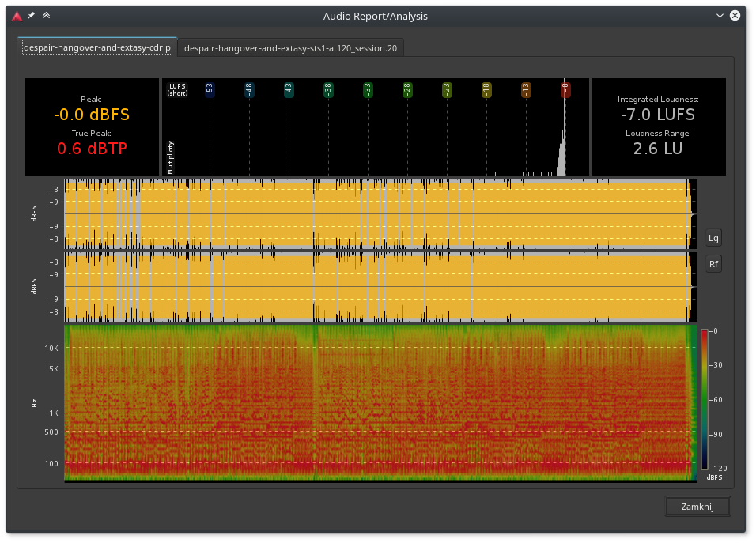Click the -13 LUFS orange histogram marker

525,90
